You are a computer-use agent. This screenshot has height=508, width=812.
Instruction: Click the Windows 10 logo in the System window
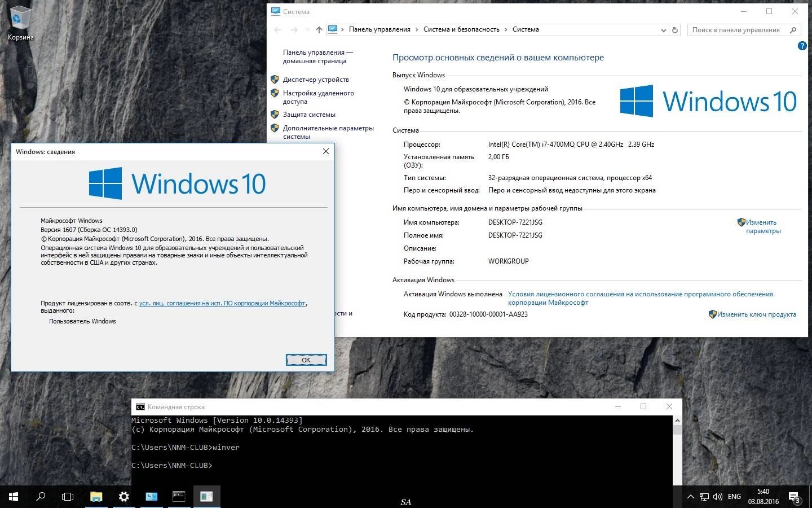(708, 101)
